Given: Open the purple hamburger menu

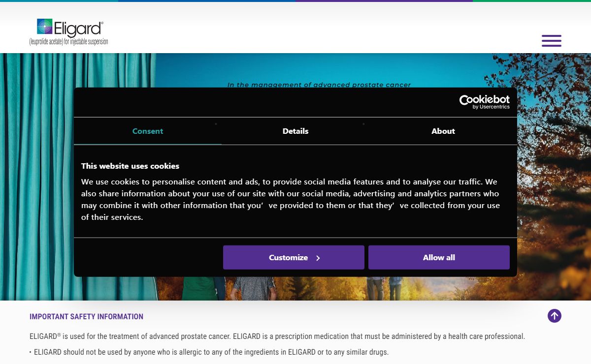Looking at the screenshot, I should pyautogui.click(x=552, y=41).
